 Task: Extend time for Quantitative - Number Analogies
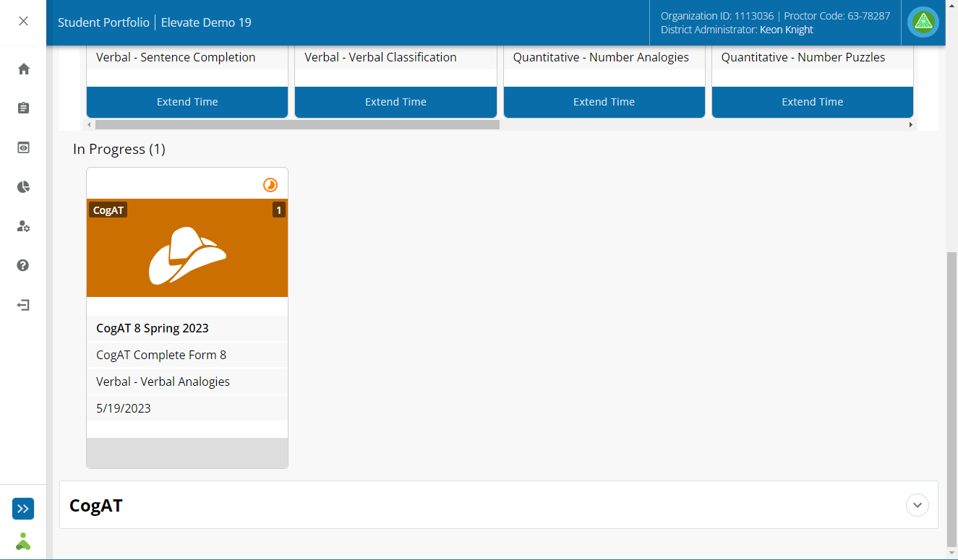point(604,102)
